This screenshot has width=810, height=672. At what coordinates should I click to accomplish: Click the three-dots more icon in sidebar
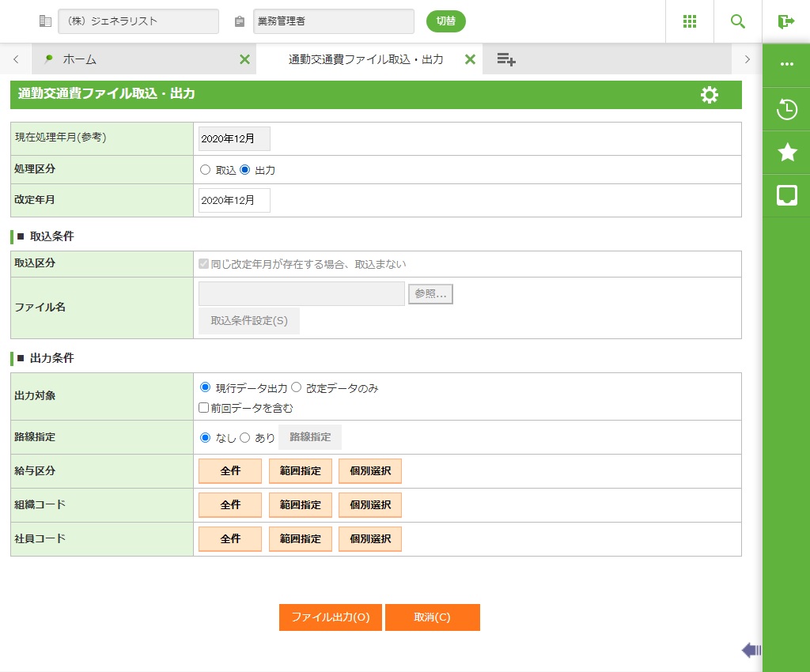[786, 64]
